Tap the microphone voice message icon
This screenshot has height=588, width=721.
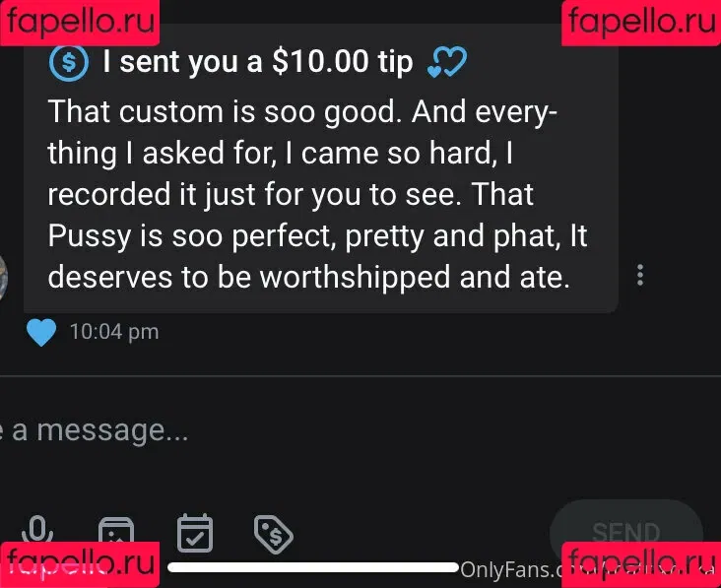(x=37, y=530)
